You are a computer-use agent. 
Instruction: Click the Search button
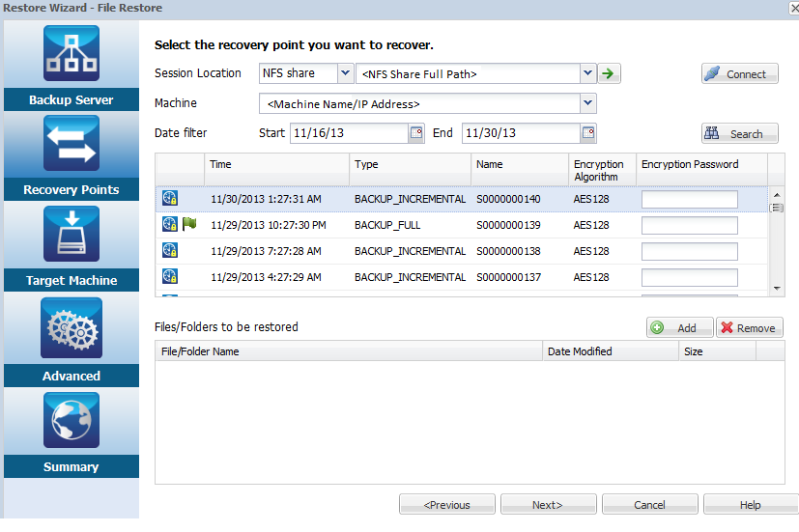pyautogui.click(x=739, y=134)
